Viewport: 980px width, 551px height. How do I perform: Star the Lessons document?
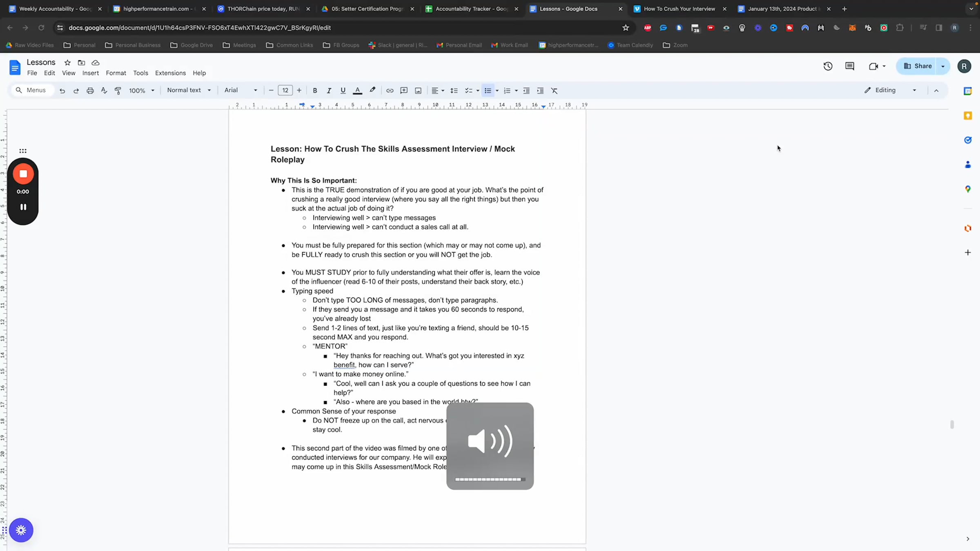point(67,62)
